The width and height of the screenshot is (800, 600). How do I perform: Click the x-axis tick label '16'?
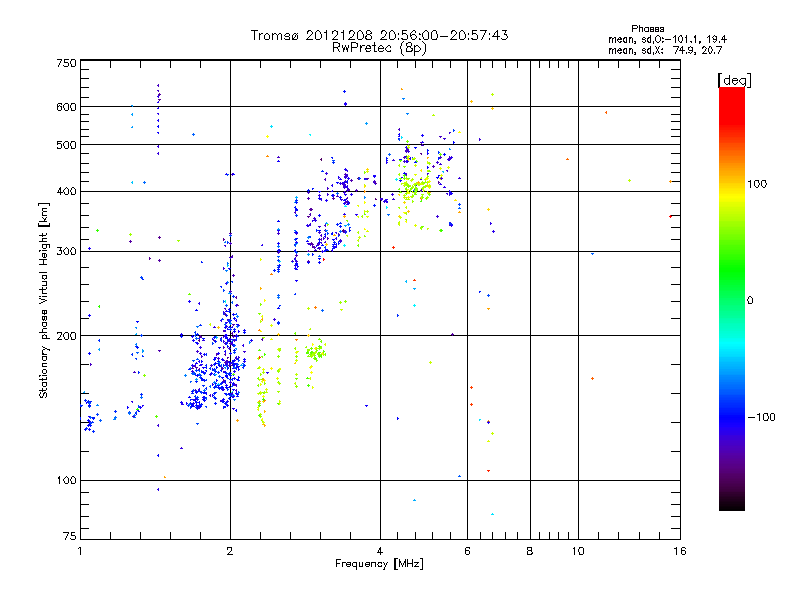point(680,551)
